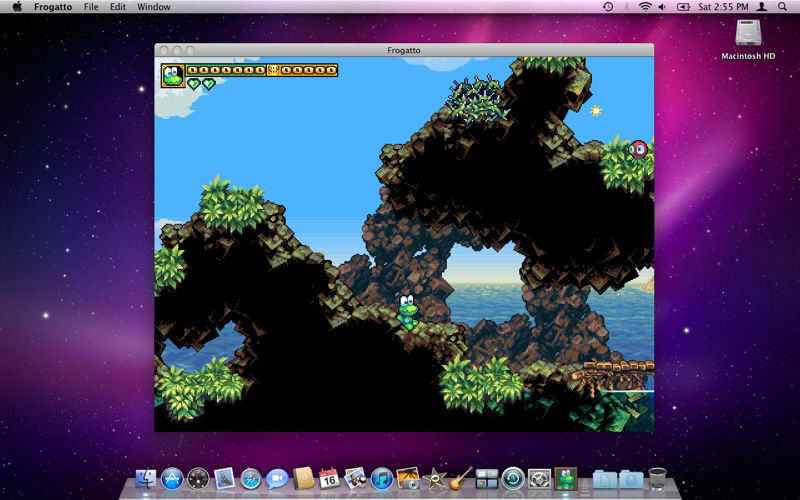Open Finder from the dock
This screenshot has height=500, width=800.
pyautogui.click(x=146, y=479)
